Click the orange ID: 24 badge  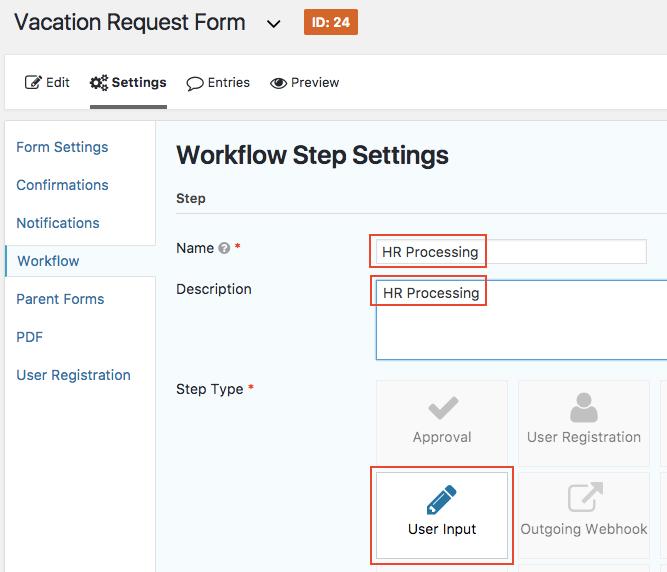coord(331,22)
